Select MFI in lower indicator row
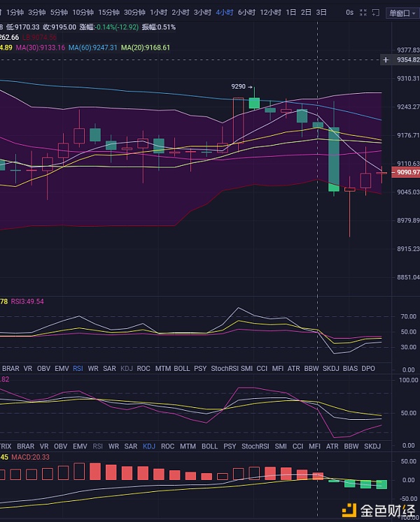The image size is (420, 522). [314, 446]
